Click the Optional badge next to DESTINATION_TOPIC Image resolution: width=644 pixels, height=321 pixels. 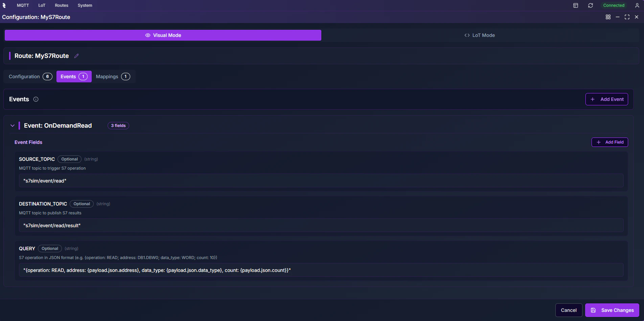pos(82,204)
